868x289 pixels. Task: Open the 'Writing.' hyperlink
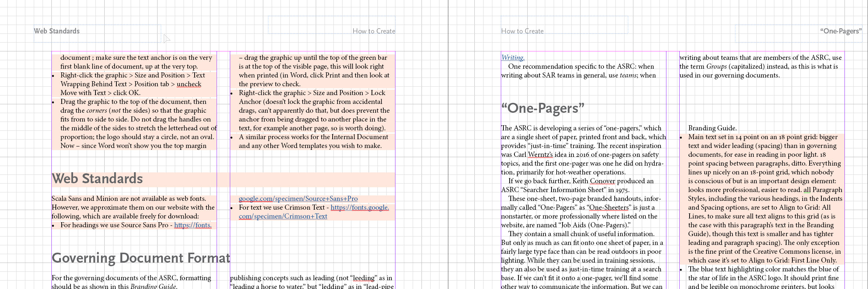click(513, 58)
